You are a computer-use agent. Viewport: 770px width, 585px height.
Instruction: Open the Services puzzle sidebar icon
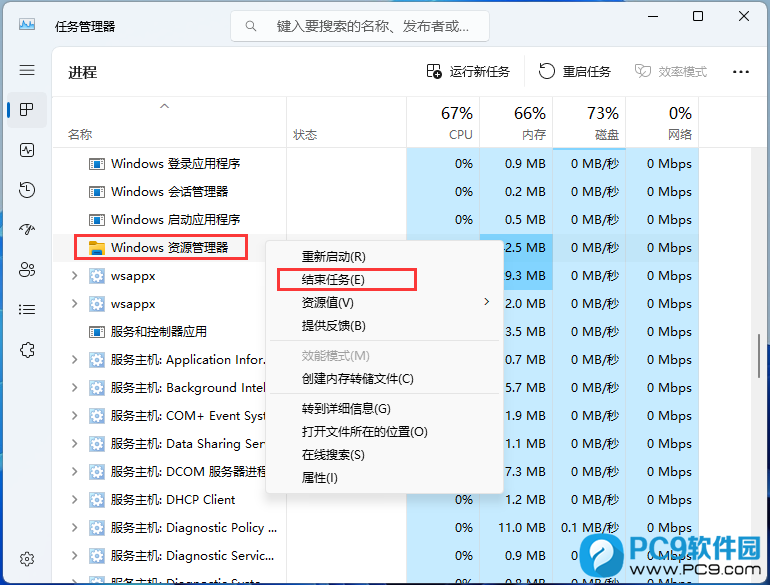click(x=27, y=350)
